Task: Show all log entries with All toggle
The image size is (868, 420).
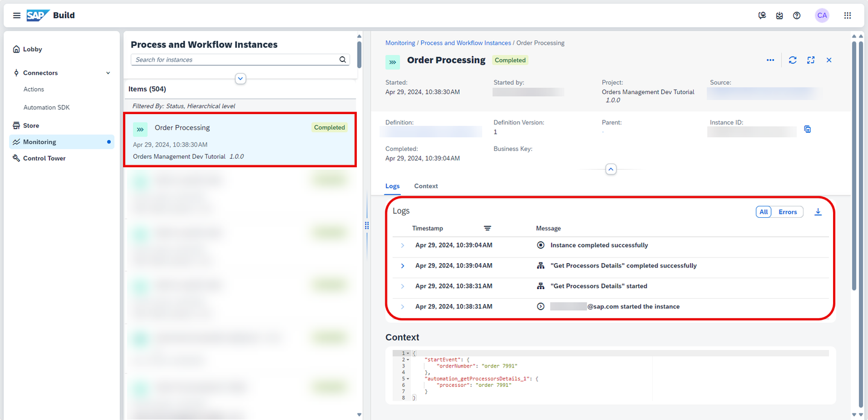Action: pyautogui.click(x=764, y=212)
